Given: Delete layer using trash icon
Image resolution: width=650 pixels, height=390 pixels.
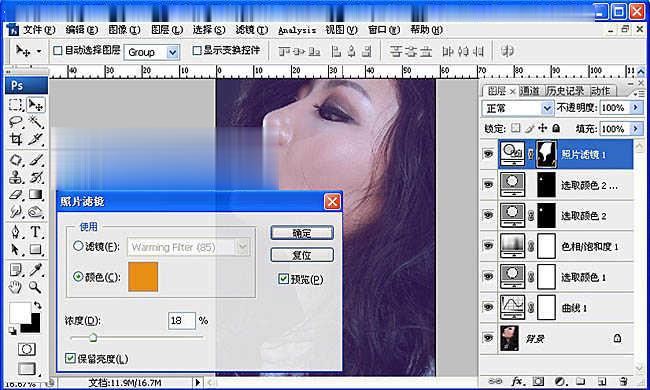Looking at the screenshot, I should pos(623,381).
